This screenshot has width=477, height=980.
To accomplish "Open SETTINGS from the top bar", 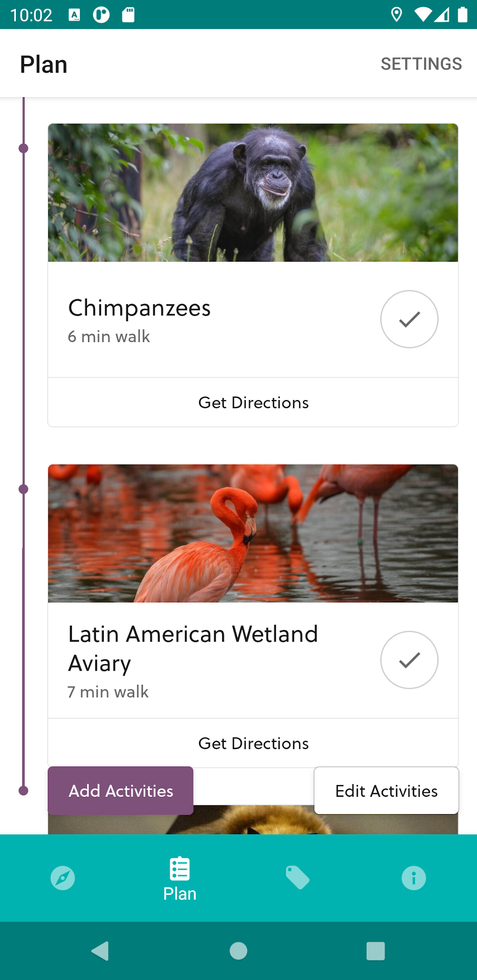I will pos(420,64).
